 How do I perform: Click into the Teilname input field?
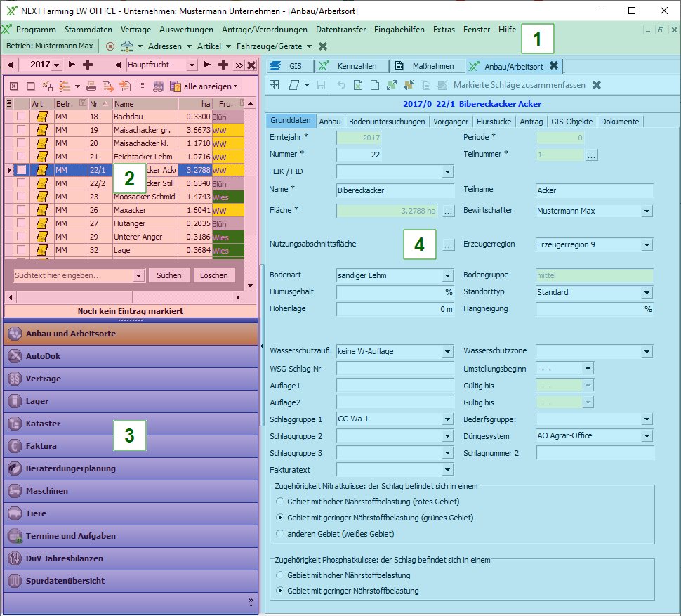[594, 190]
